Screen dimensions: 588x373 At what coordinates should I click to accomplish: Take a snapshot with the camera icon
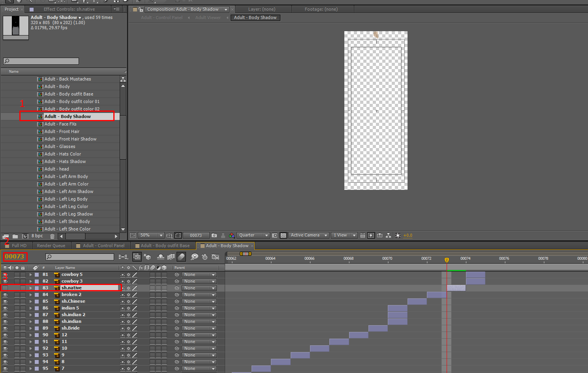click(x=214, y=235)
